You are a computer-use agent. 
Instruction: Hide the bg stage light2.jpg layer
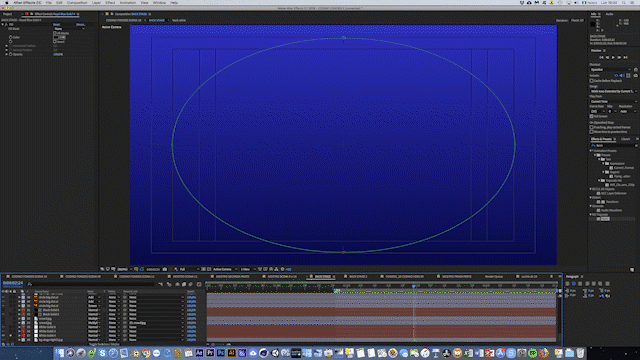3,340
